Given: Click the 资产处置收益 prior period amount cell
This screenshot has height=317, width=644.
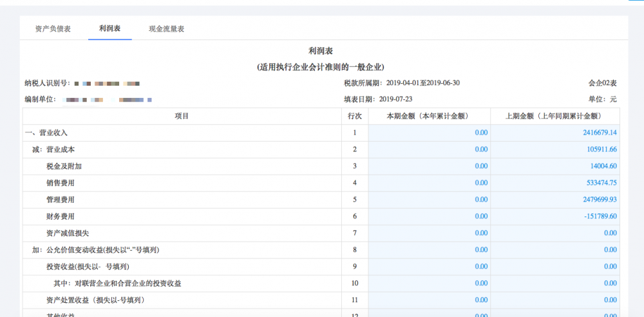Looking at the screenshot, I should (554, 300).
